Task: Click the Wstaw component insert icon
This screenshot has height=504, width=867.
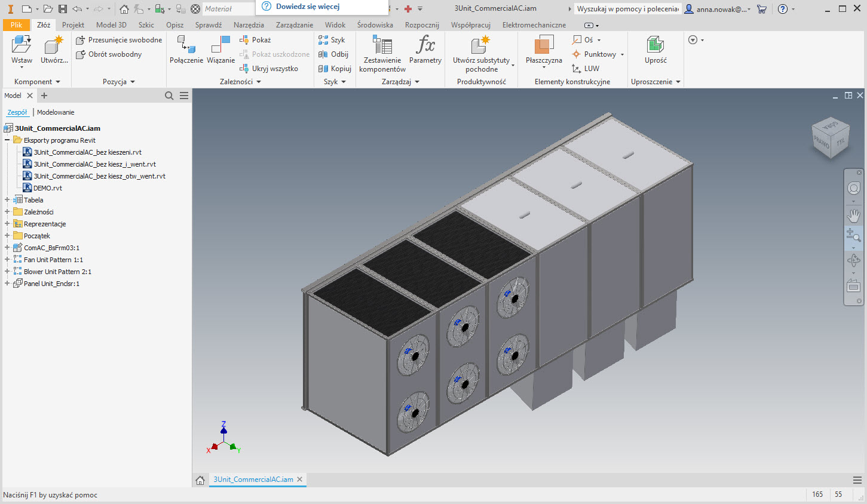Action: click(22, 45)
